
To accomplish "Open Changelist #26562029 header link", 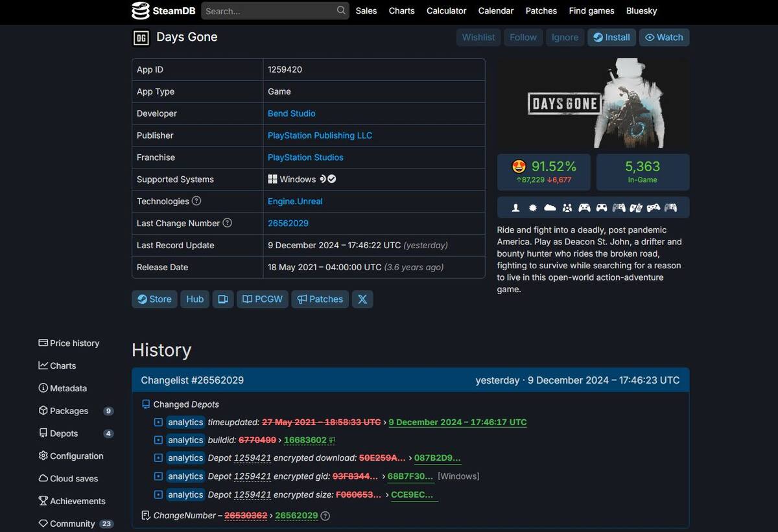I will (x=193, y=380).
